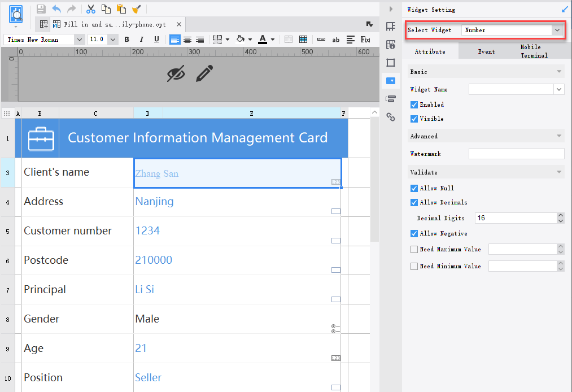The image size is (572, 392).
Task: Open the font size 11.0 dropdown
Action: coord(113,40)
